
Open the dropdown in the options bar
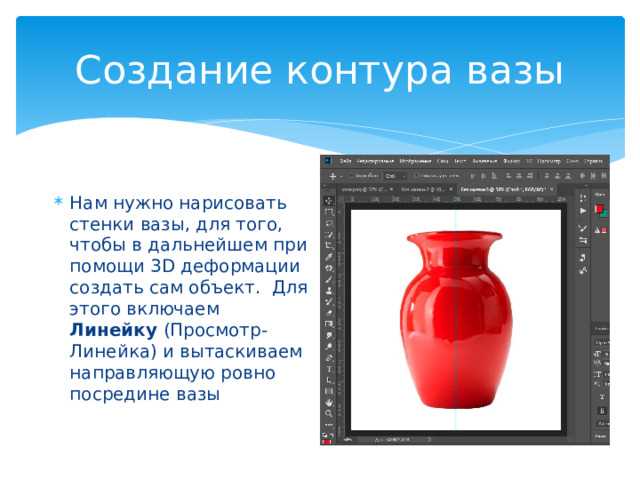tap(396, 176)
